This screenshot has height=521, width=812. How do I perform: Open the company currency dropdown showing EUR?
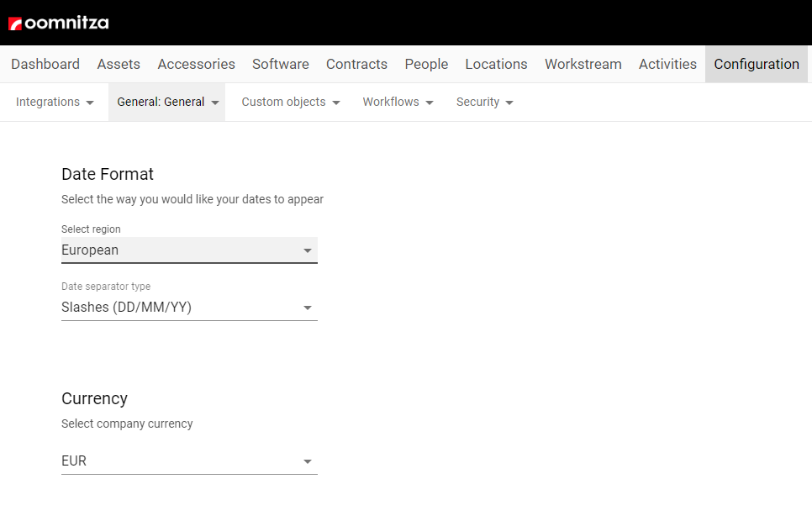coord(189,461)
